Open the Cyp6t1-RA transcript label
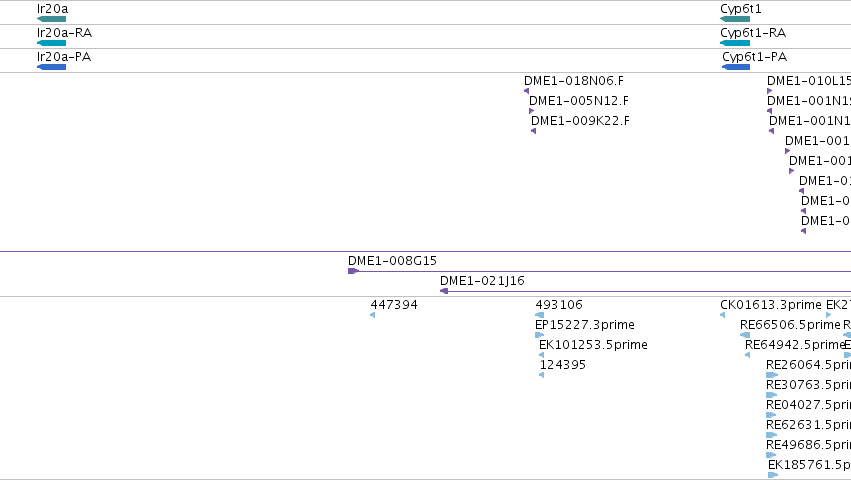Image resolution: width=851 pixels, height=480 pixels. click(x=753, y=33)
